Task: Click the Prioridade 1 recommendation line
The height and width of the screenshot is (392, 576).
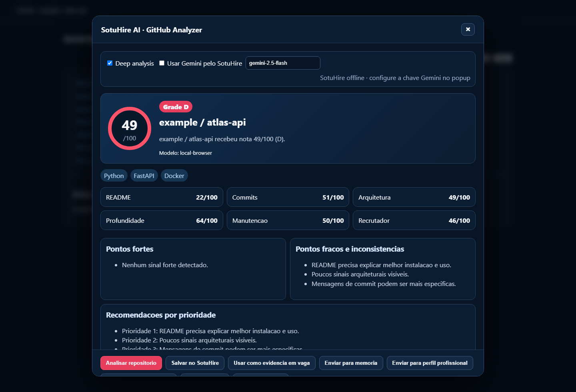Action: [x=210, y=331]
